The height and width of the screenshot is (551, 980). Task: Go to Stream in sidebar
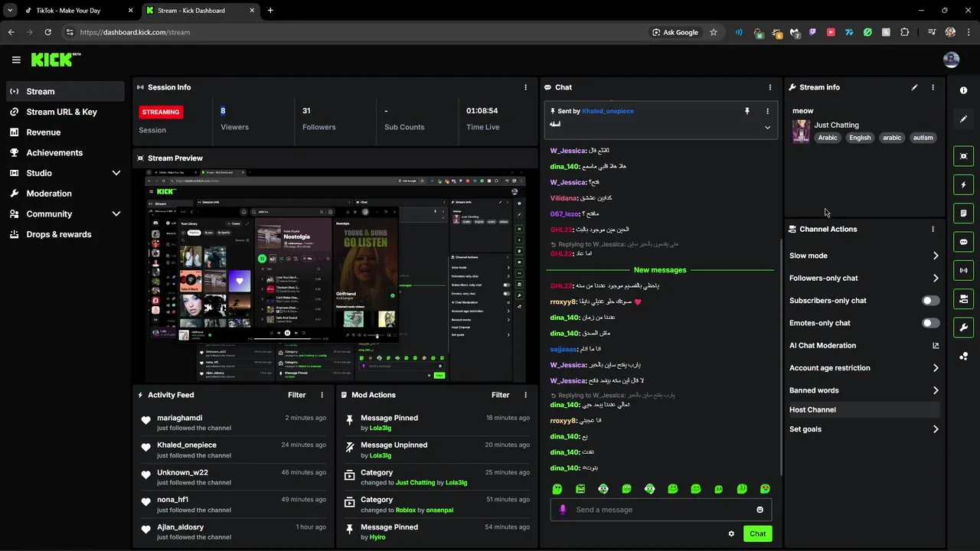coord(64,91)
